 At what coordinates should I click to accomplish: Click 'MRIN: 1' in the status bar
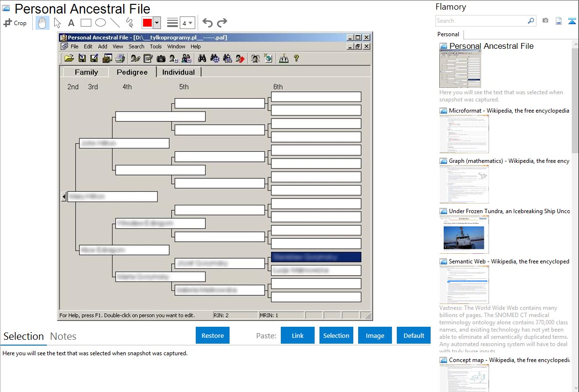[269, 316]
